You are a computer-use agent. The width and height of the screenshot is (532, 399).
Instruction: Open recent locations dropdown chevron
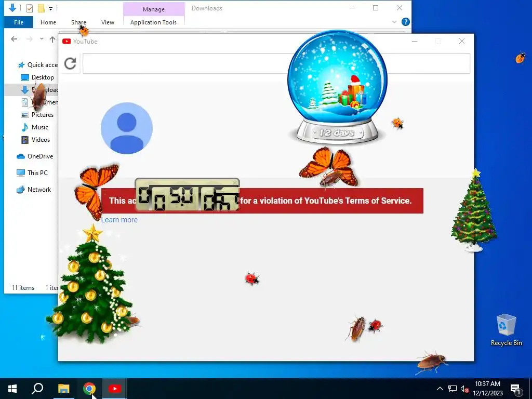tap(42, 39)
